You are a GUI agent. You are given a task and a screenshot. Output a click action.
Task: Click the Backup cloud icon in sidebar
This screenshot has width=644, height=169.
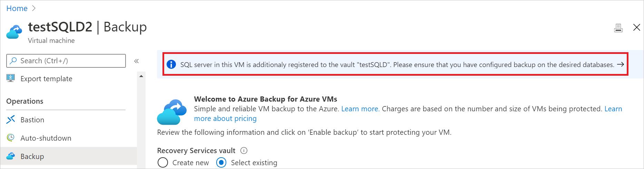pos(11,156)
